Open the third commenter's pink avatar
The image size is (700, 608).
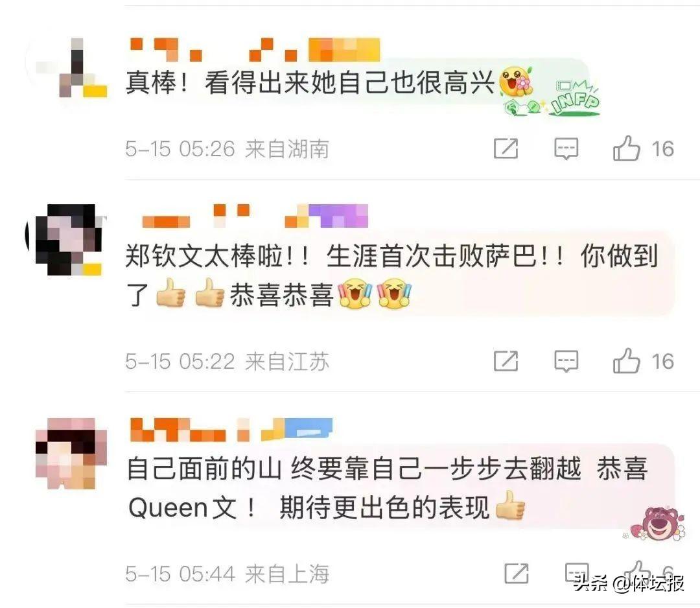(x=71, y=453)
